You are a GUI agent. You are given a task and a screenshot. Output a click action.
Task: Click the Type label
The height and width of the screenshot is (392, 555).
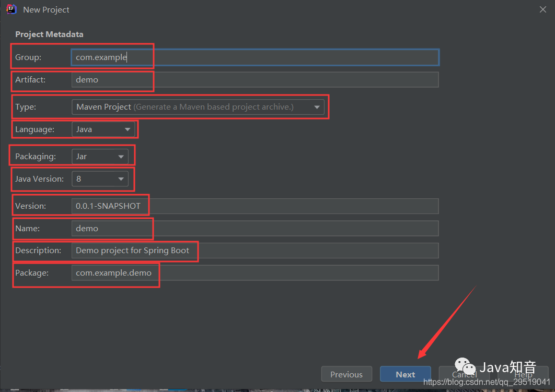pyautogui.click(x=26, y=107)
